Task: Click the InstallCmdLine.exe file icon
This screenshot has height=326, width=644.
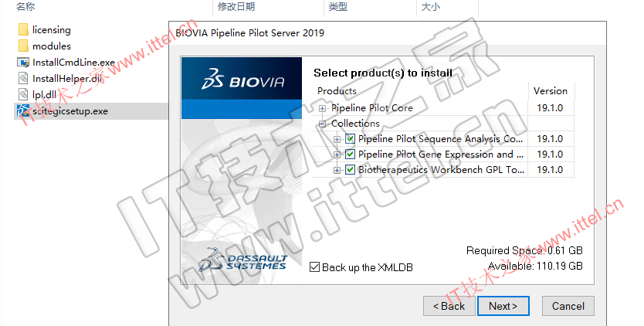Action: click(23, 62)
